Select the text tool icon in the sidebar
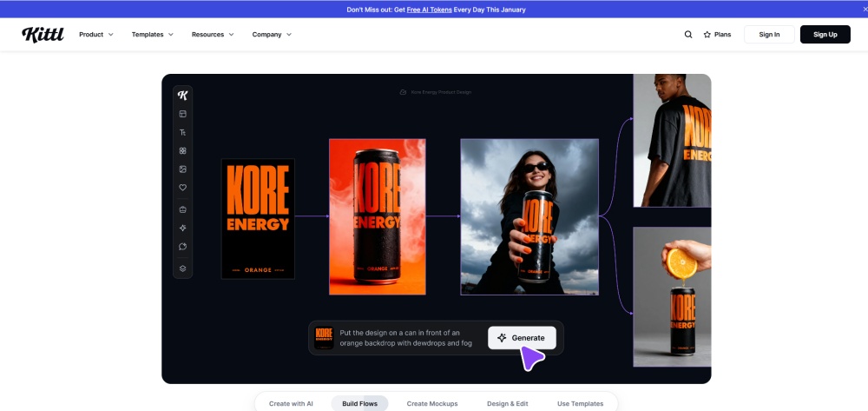This screenshot has width=868, height=411. coord(182,132)
